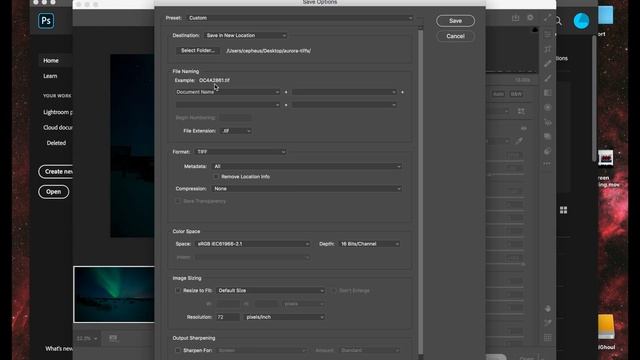Select the Camera Raw Crop tool
The width and height of the screenshot is (640, 360).
[x=548, y=49]
